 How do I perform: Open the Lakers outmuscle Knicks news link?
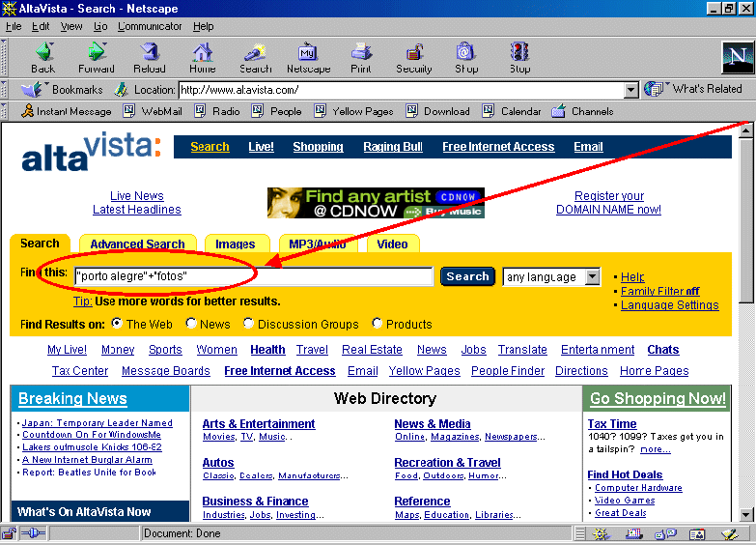point(92,447)
